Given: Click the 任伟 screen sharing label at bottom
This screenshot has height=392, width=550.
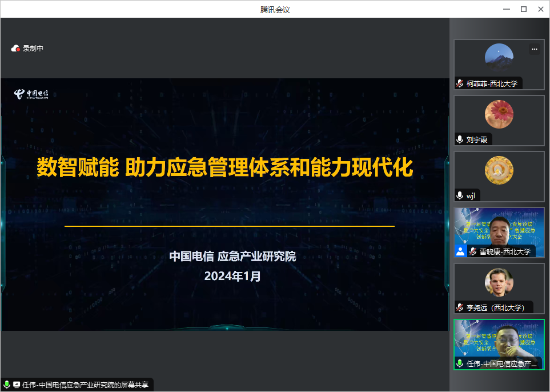Looking at the screenshot, I should coord(86,385).
